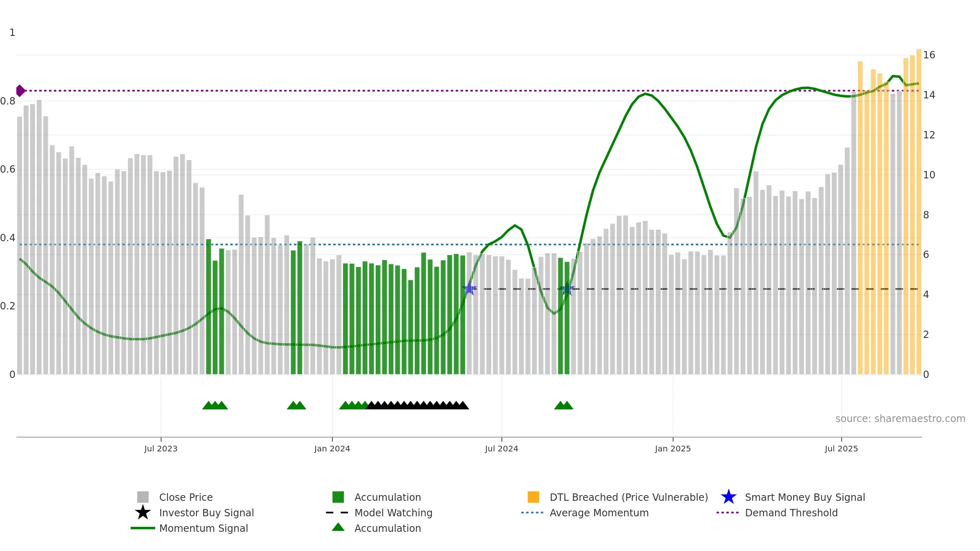Screen dimensions: 980x551
Task: Click the source: sharemaestro.com text
Action: (x=900, y=419)
